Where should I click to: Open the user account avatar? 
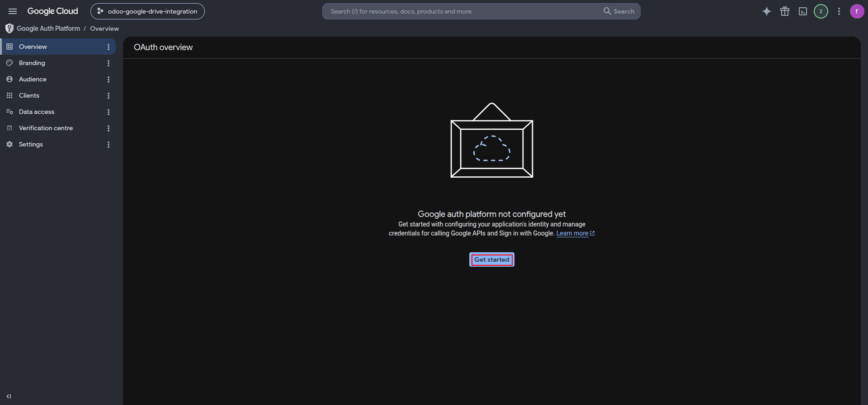click(x=857, y=11)
